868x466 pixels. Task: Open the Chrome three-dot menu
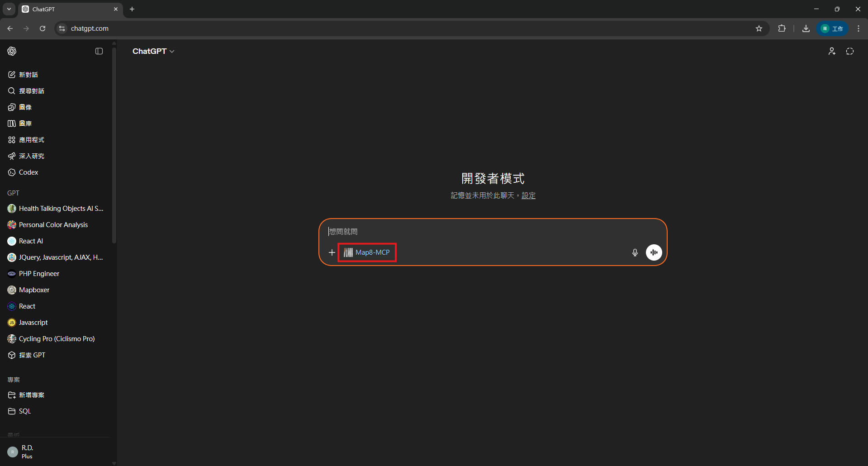[x=859, y=29]
